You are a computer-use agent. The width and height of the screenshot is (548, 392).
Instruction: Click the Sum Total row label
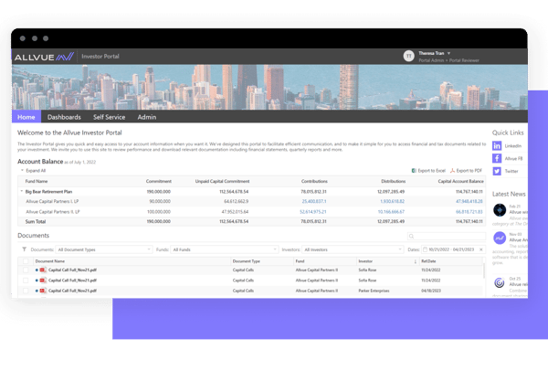pyautogui.click(x=36, y=222)
